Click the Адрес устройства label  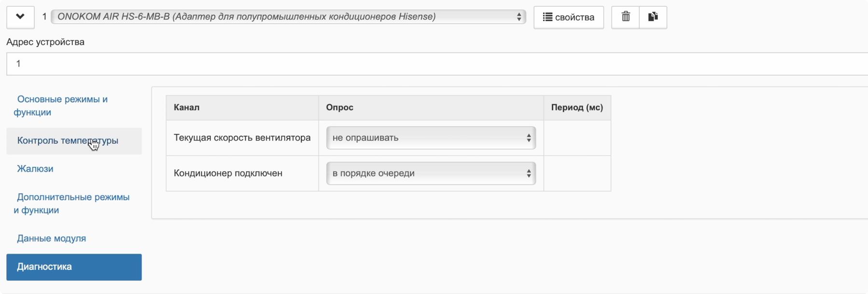point(45,42)
